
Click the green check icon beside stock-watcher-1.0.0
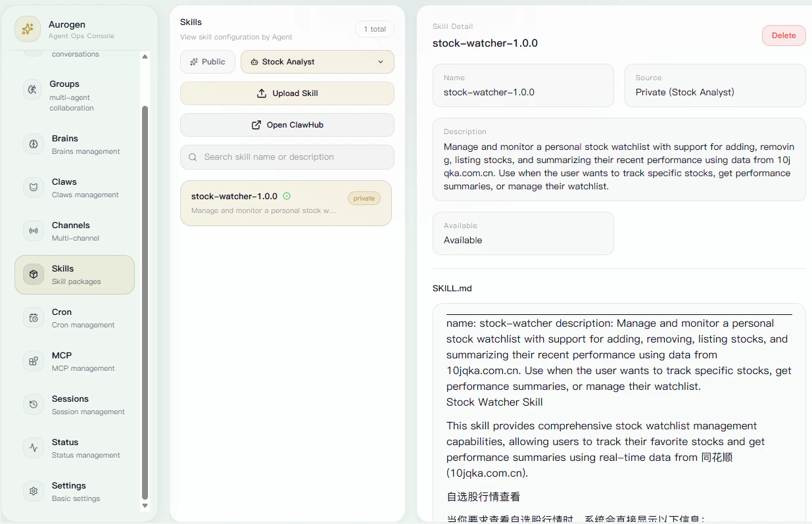(x=287, y=196)
